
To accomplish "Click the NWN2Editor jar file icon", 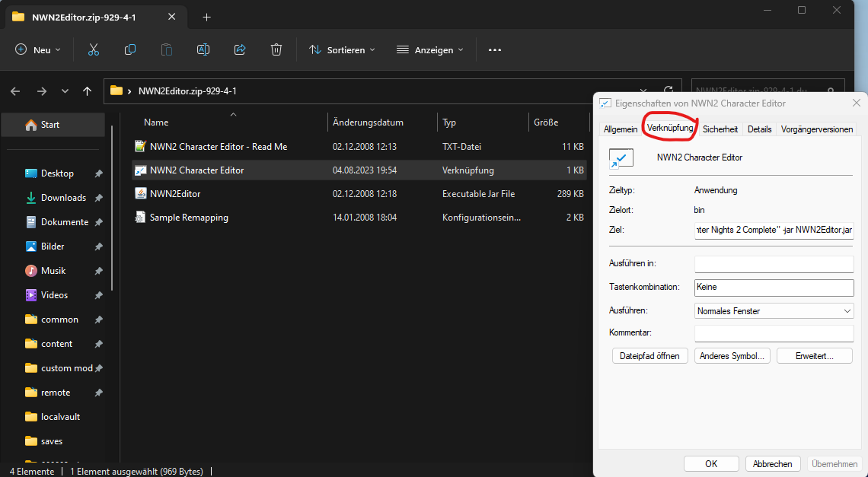I will pos(140,194).
